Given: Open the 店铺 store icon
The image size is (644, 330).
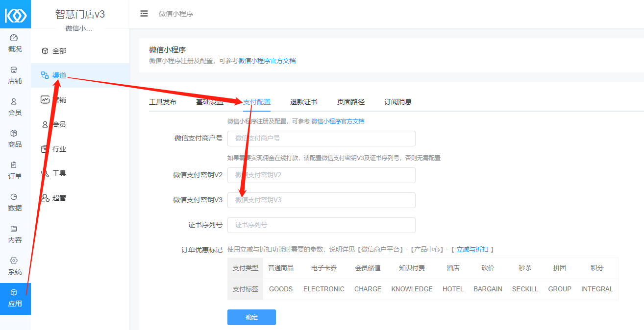Looking at the screenshot, I should pyautogui.click(x=14, y=70).
